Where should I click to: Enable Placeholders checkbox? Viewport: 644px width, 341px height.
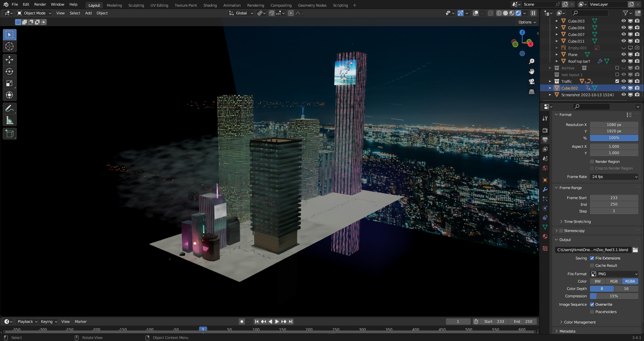pos(592,312)
